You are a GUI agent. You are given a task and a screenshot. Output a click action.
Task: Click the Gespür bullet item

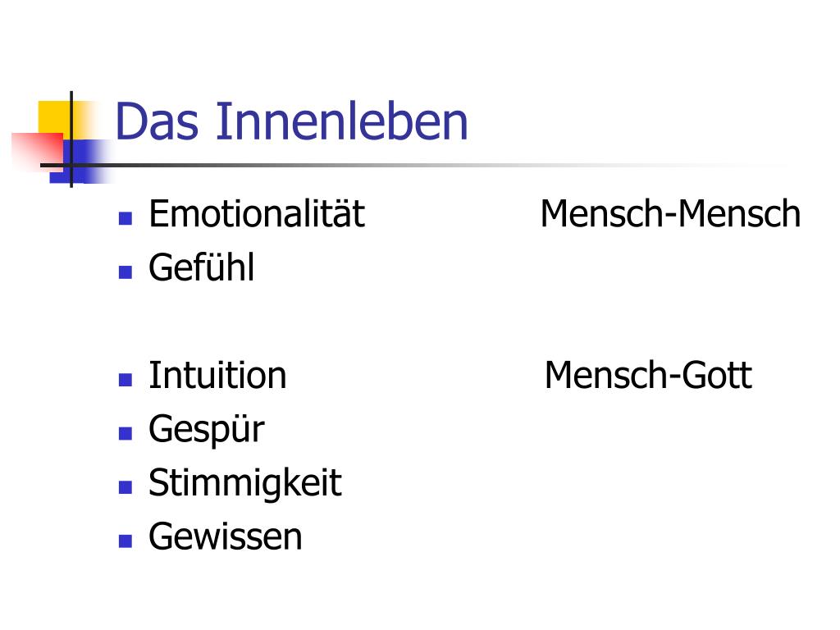[x=206, y=430]
